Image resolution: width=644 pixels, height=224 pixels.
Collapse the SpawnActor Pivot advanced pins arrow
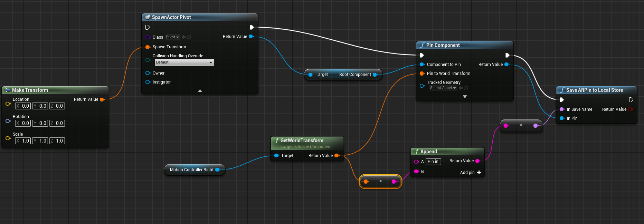200,91
